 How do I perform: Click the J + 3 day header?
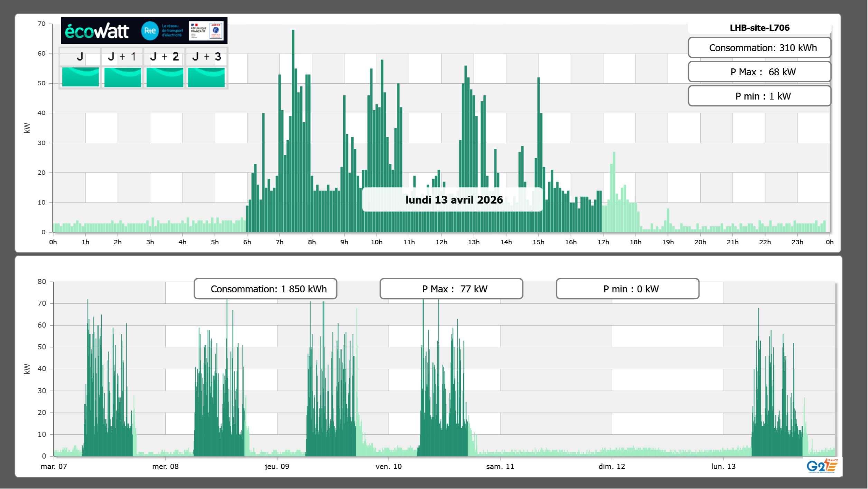pos(206,57)
